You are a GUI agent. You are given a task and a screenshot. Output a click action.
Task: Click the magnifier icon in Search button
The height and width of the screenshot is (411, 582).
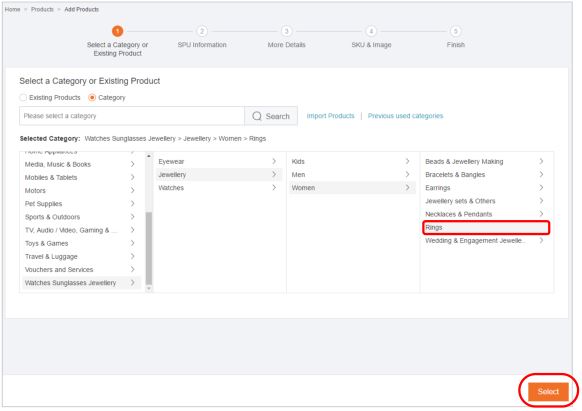pos(256,116)
